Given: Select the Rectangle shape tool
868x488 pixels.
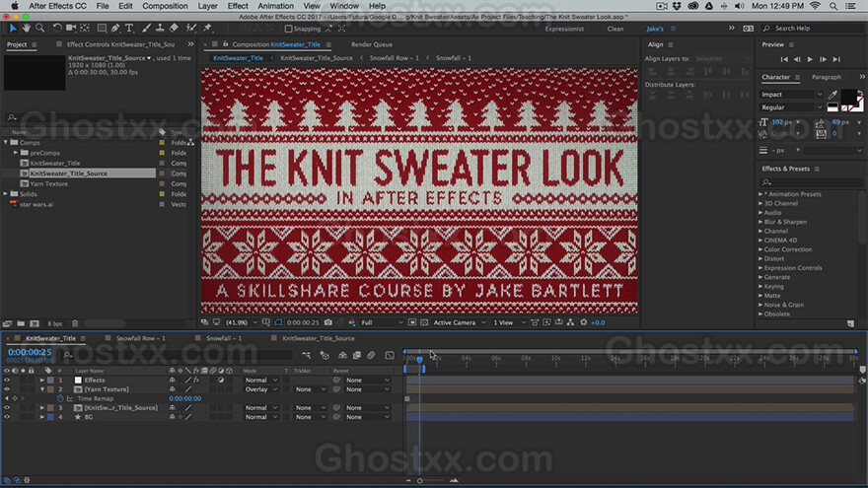Looking at the screenshot, I should coord(102,28).
